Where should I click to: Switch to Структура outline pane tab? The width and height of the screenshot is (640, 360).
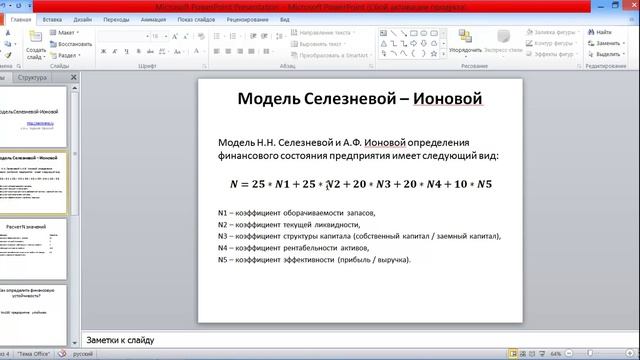click(32, 77)
